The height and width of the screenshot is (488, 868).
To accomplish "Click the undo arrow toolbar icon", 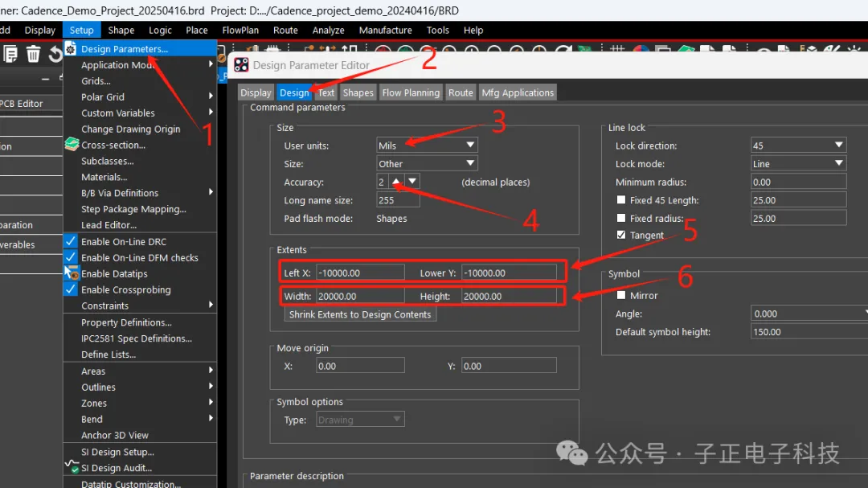I will 55,54.
